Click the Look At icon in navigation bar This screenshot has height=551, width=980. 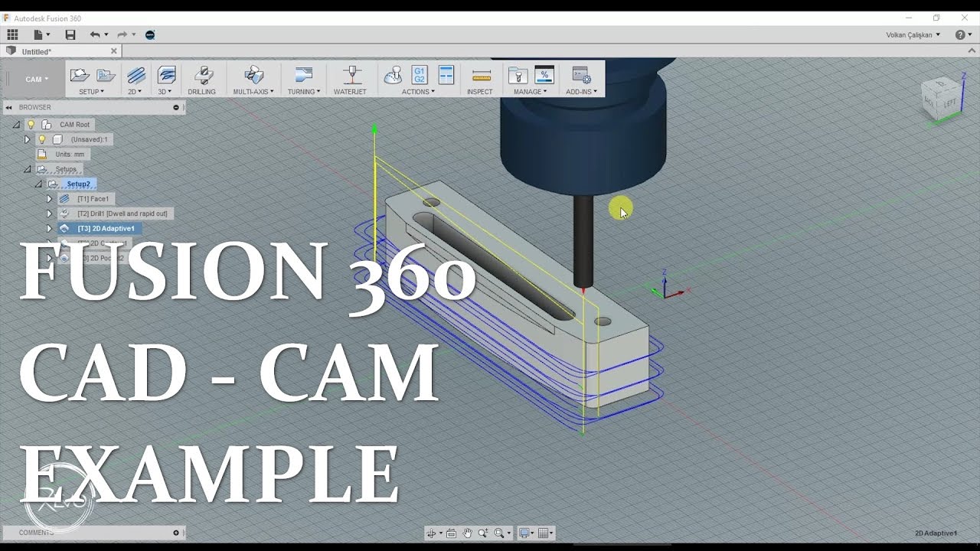tap(451, 533)
